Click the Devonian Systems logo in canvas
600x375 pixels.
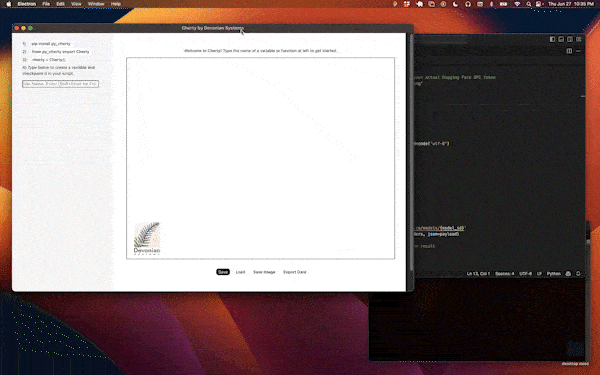147,238
